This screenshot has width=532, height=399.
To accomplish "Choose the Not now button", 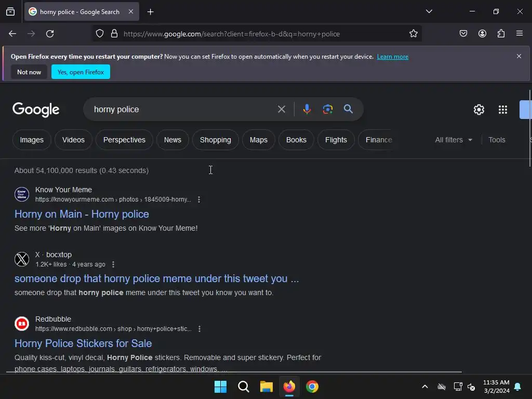I will coord(29,72).
